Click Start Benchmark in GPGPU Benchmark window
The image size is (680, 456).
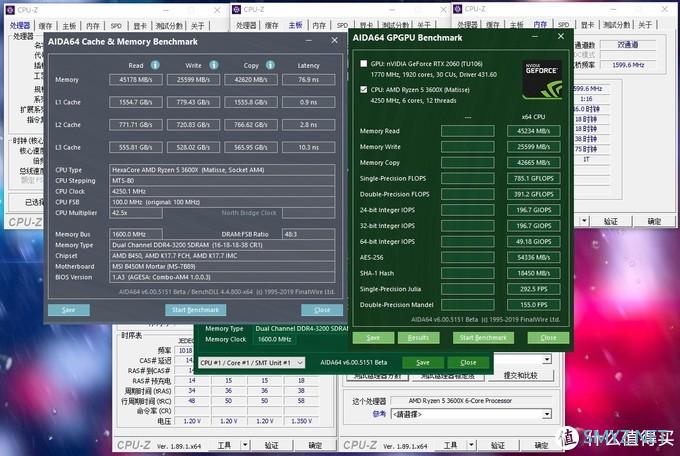click(x=484, y=338)
